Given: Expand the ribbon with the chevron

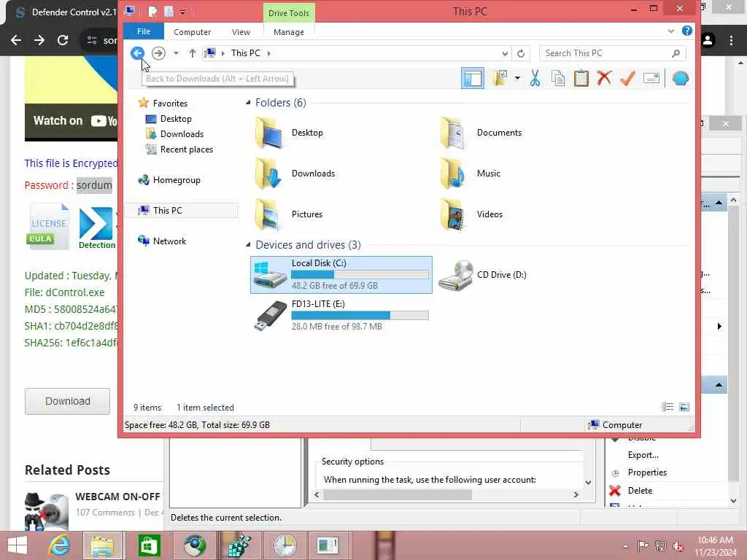Looking at the screenshot, I should 671,31.
